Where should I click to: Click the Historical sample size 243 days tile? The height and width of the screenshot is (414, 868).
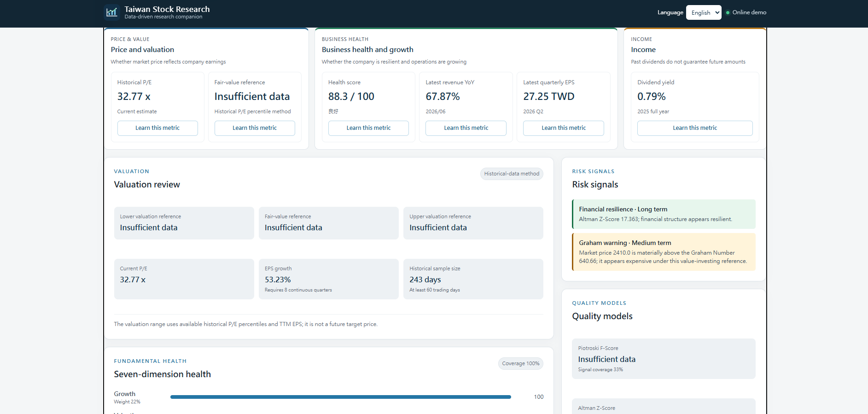coord(473,279)
